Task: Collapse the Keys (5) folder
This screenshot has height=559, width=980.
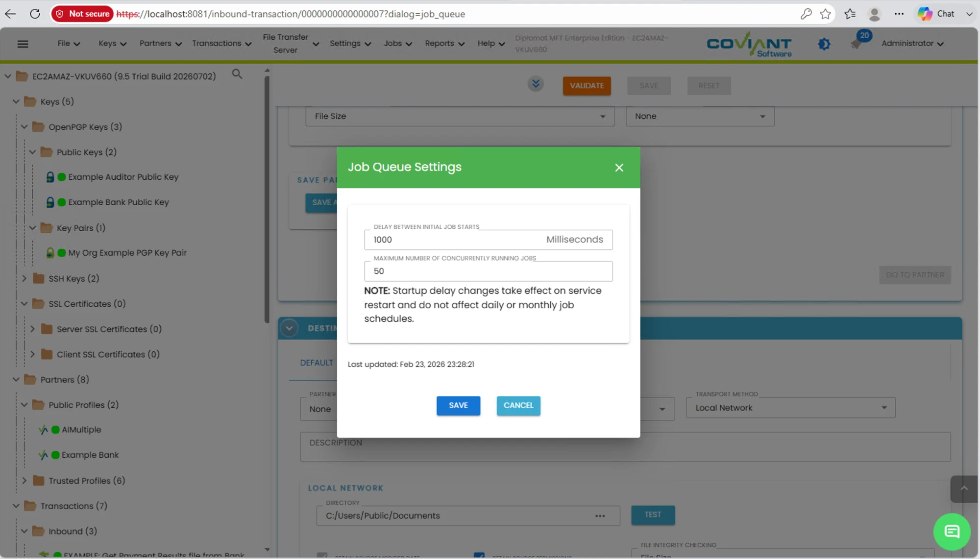Action: coord(16,101)
